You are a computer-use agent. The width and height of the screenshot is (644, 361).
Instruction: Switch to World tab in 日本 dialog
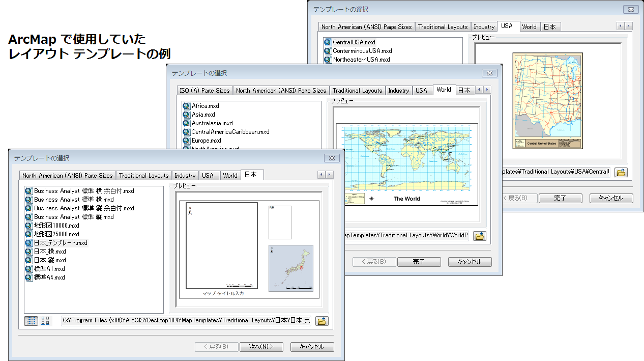tap(230, 176)
